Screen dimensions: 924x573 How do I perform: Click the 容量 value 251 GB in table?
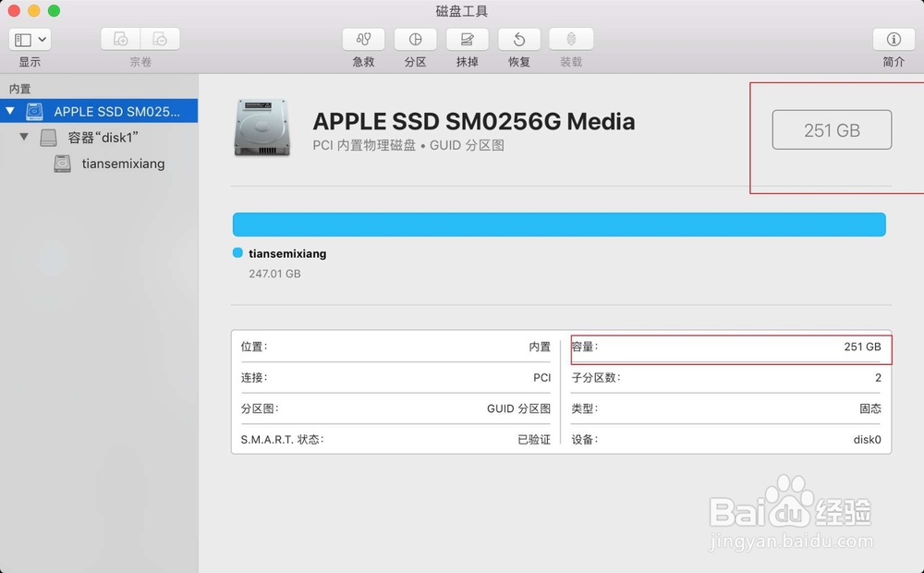(862, 347)
